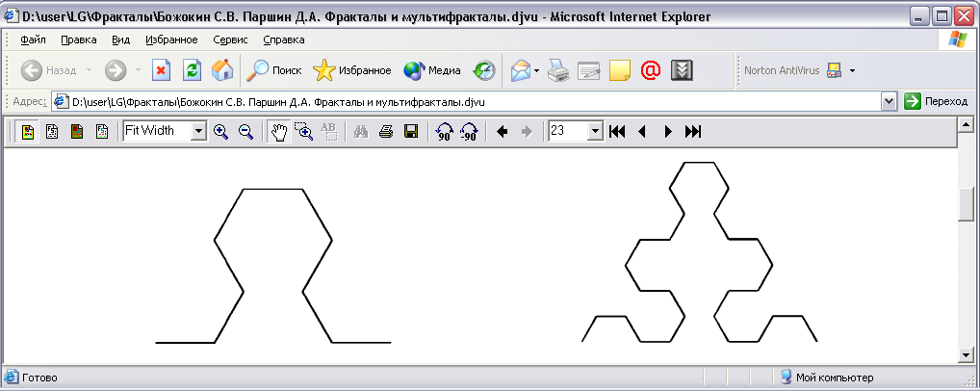980x391 pixels.
Task: Click the Назад back button
Action: tap(48, 70)
